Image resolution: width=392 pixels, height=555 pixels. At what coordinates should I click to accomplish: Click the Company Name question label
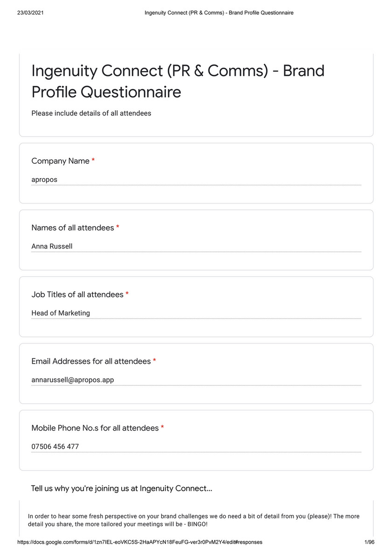click(x=60, y=161)
